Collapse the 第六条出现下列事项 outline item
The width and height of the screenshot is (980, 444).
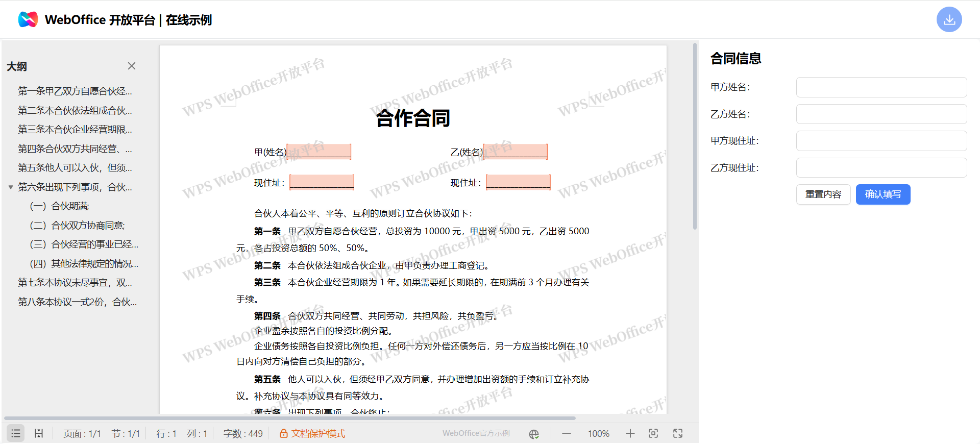pyautogui.click(x=11, y=187)
